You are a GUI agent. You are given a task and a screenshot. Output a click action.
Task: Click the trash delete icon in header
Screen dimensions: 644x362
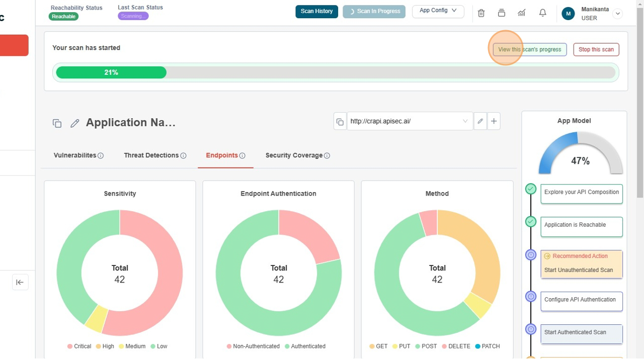tap(481, 13)
